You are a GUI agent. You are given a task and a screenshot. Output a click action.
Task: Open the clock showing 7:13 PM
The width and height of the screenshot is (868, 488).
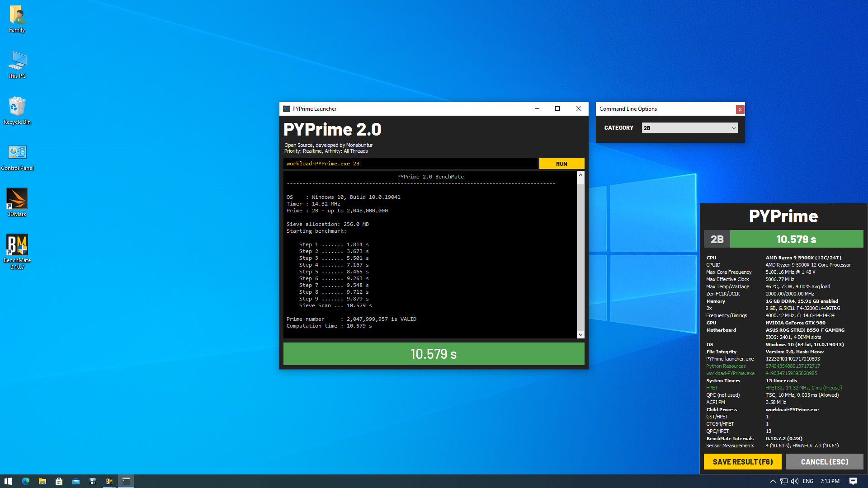pyautogui.click(x=830, y=481)
